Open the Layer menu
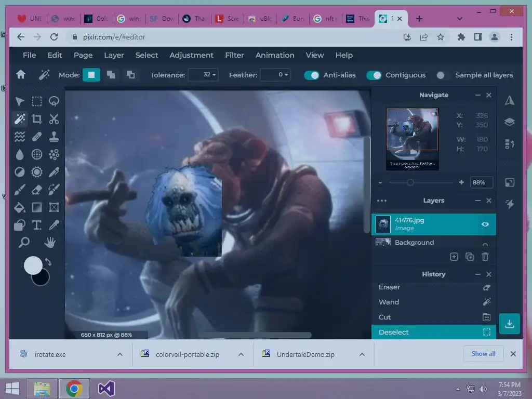The height and width of the screenshot is (399, 532). 114,55
